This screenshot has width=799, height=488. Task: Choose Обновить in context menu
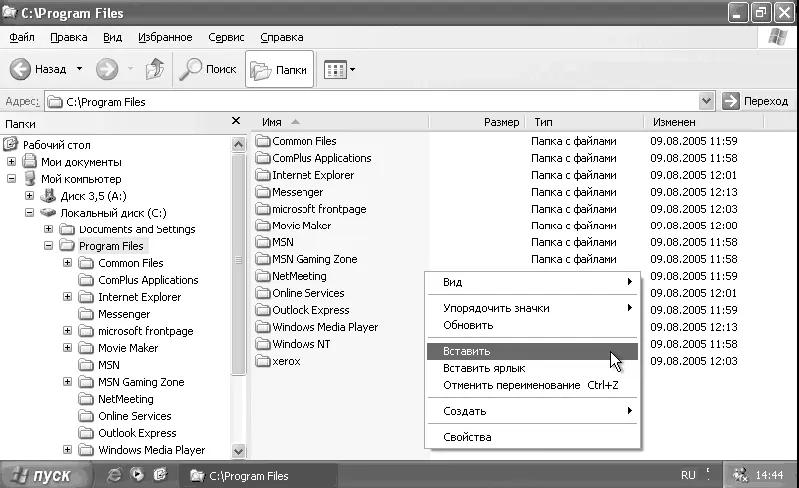(532, 325)
